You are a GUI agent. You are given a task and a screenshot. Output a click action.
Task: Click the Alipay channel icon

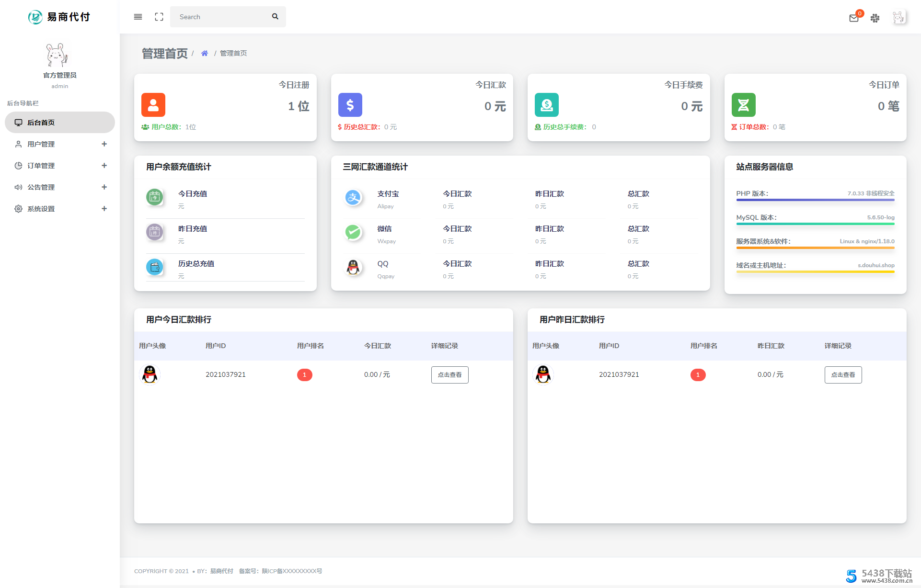tap(353, 197)
